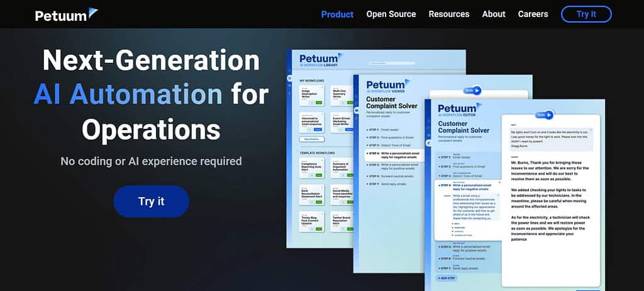Expand Step 1 Email reader in Workflow Viewer
This screenshot has height=291, width=644.
[x=382, y=129]
